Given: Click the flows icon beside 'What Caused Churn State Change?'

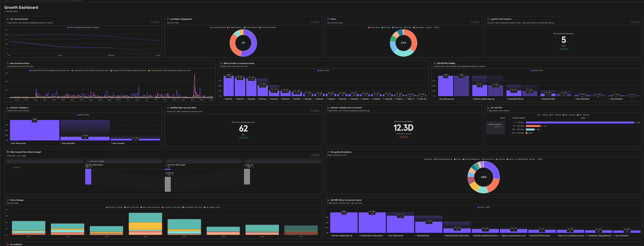Looking at the screenshot, I should pos(8,152).
